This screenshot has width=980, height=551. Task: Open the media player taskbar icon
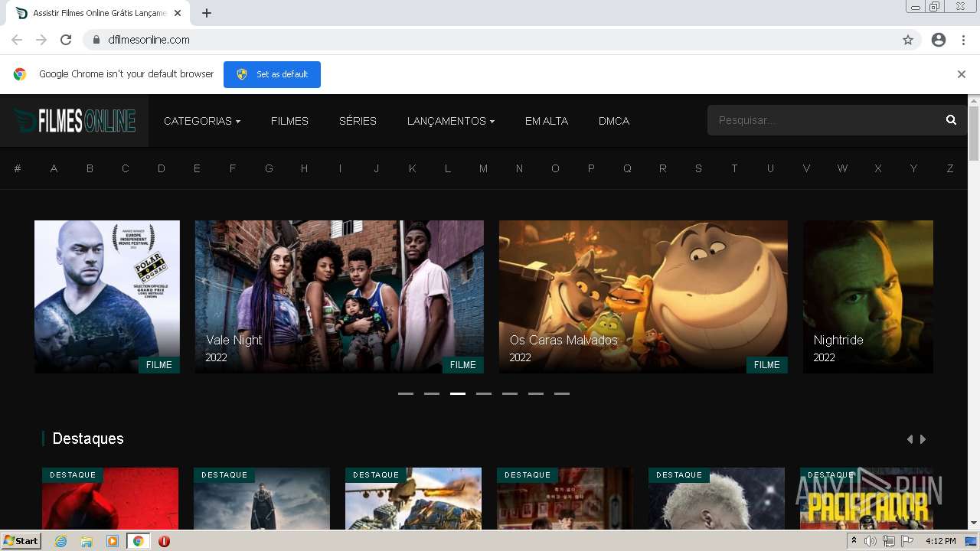pos(113,541)
